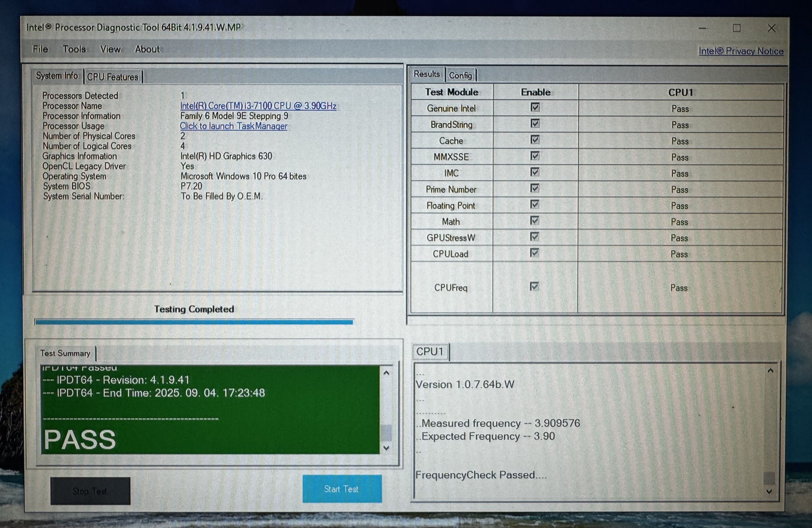Viewport: 812px width, 528px height.
Task: Click the Genuine Intel Pass result cell
Action: (x=680, y=109)
